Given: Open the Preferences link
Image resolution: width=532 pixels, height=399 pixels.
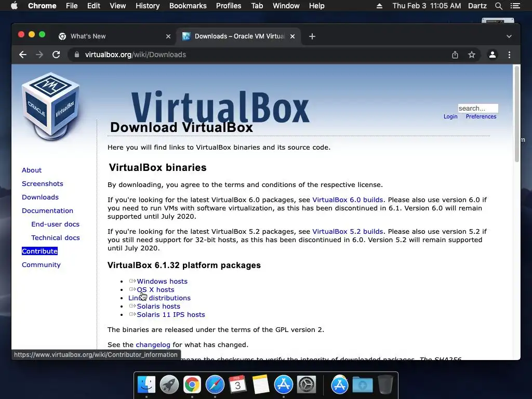Looking at the screenshot, I should click(x=481, y=117).
